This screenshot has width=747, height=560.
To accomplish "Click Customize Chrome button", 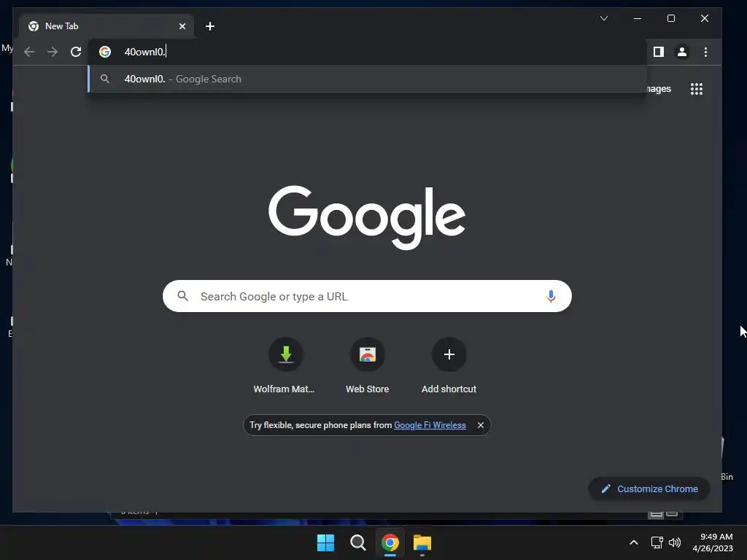I will (649, 489).
